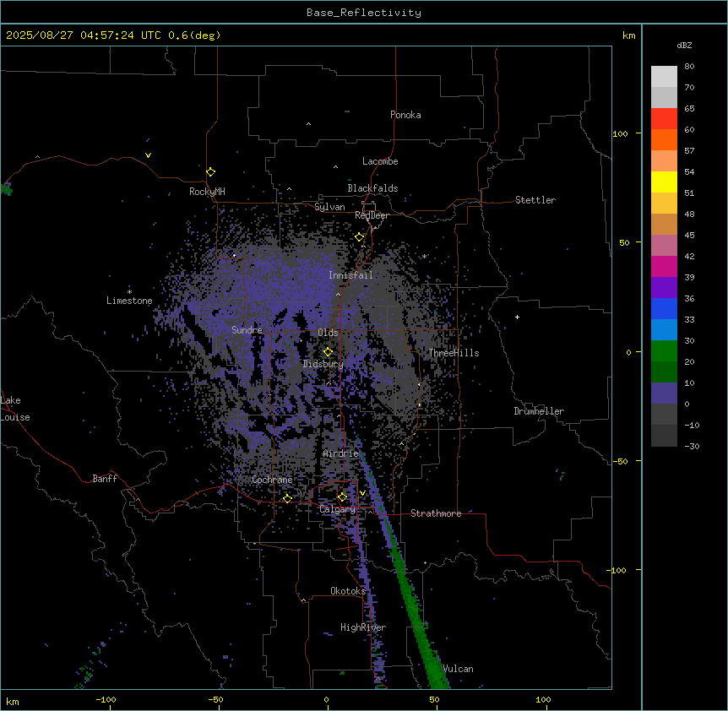The width and height of the screenshot is (728, 711).
Task: Click the yellow diamond marker above Calgary label
Action: [x=342, y=497]
